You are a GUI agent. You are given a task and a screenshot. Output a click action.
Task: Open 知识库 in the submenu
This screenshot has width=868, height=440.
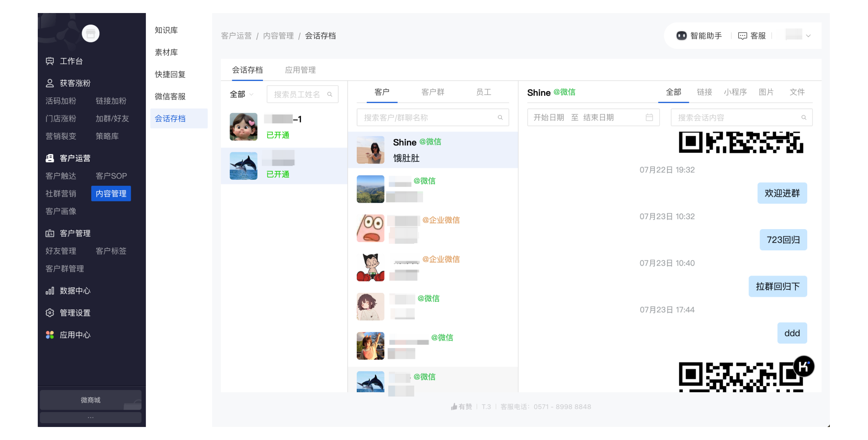(167, 30)
